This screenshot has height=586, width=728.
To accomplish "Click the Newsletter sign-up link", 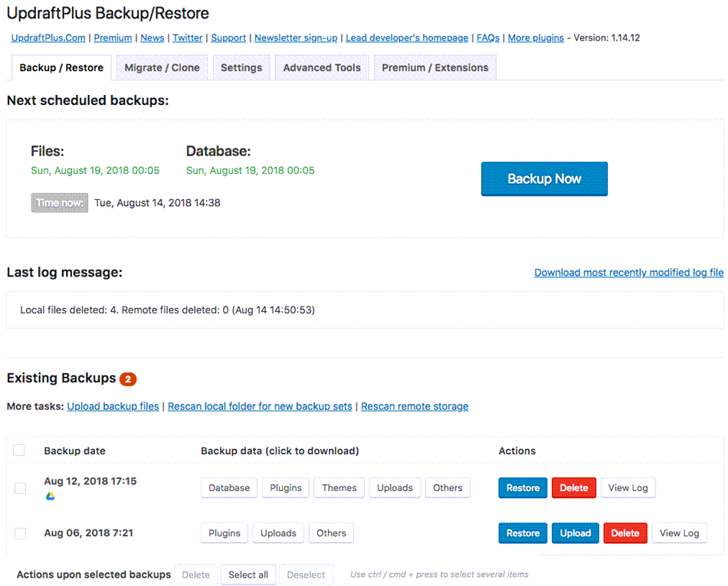I will point(296,38).
